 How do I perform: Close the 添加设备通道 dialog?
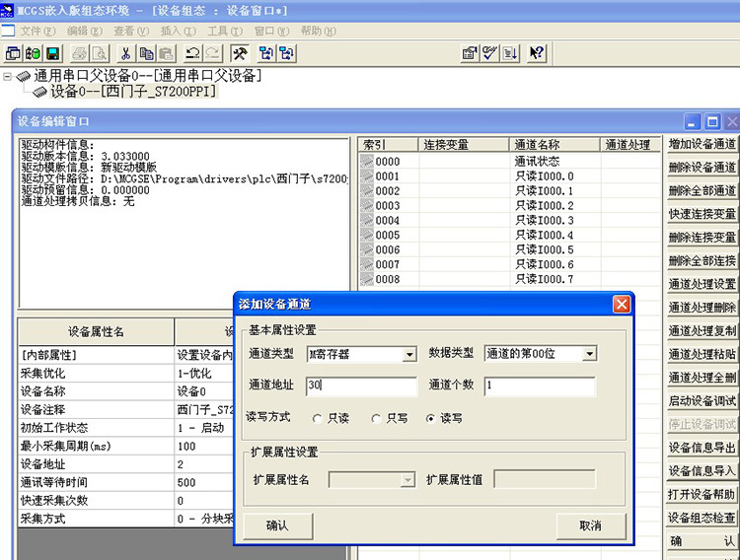[622, 305]
